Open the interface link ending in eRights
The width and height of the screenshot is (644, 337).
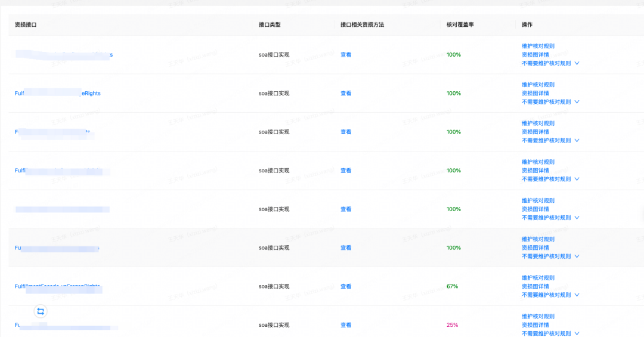(57, 93)
